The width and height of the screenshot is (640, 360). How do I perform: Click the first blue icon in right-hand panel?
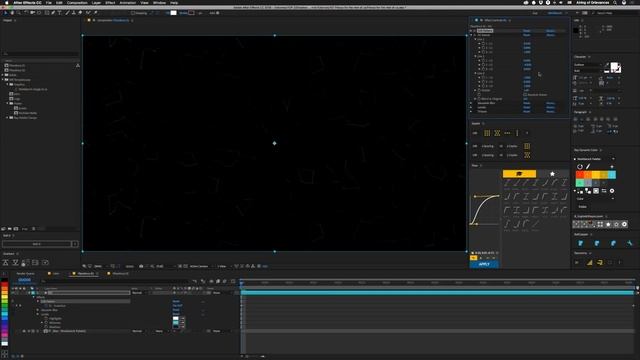click(x=580, y=243)
